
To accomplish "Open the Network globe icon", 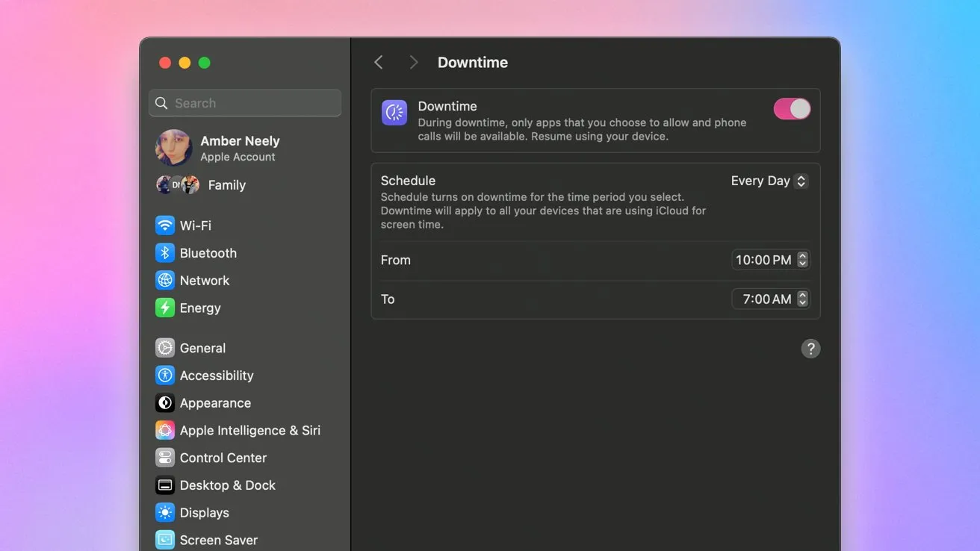I will [164, 281].
